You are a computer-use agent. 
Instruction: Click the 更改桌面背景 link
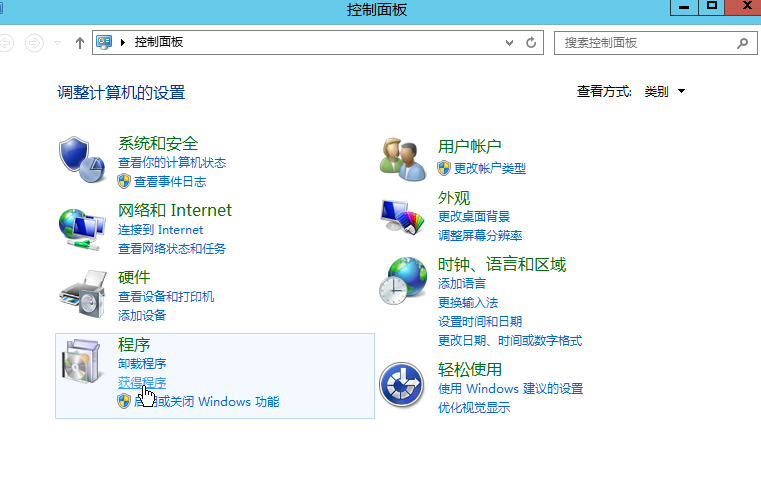474,217
